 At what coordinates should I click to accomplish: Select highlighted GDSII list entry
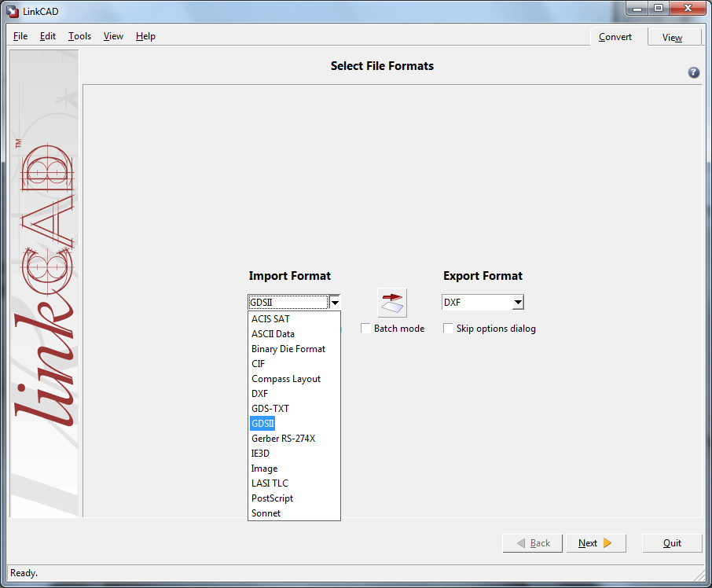point(262,424)
